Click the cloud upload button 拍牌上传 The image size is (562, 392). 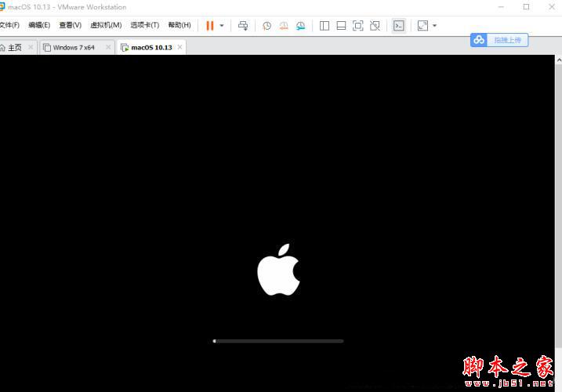(499, 40)
